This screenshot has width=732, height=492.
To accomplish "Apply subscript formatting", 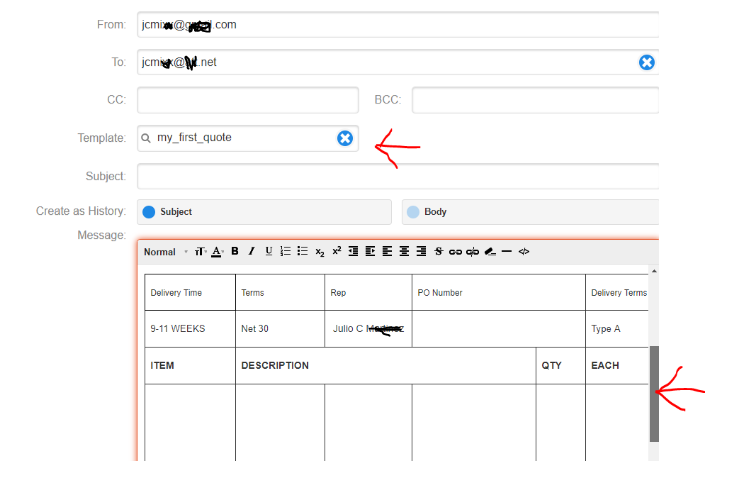I will pyautogui.click(x=320, y=252).
